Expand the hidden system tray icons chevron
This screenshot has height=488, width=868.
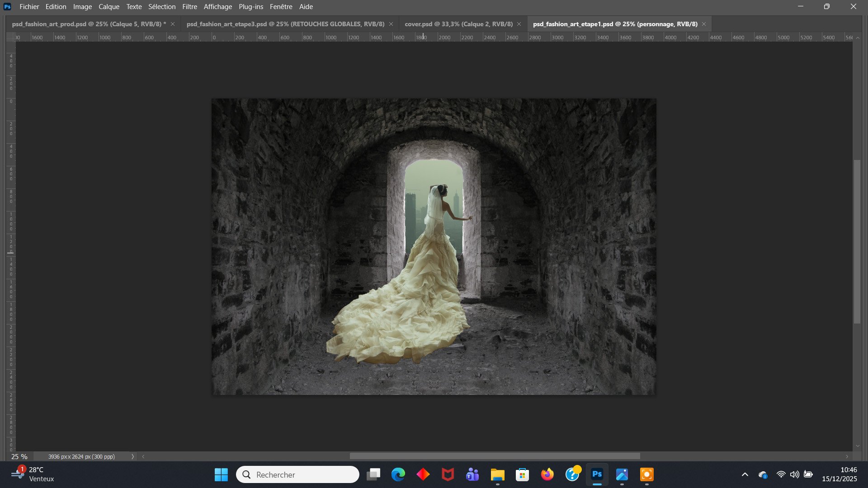click(x=745, y=474)
